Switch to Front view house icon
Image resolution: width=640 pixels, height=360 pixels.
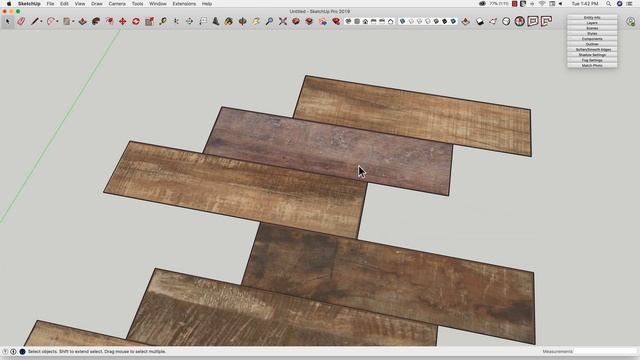(365, 21)
